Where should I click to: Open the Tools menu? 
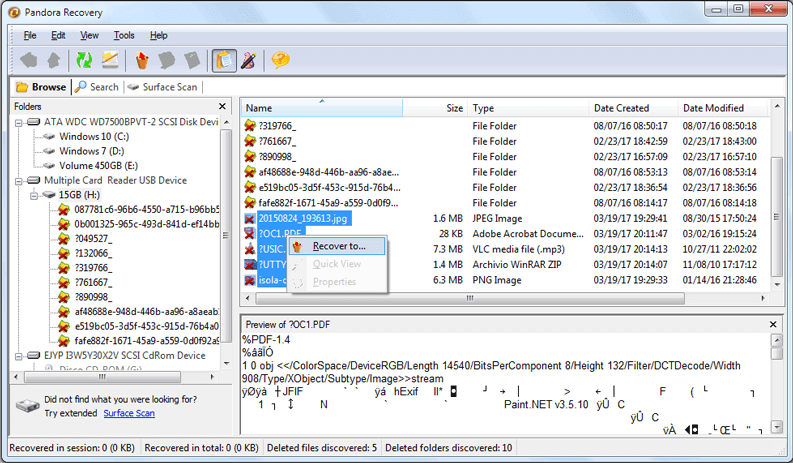point(124,35)
